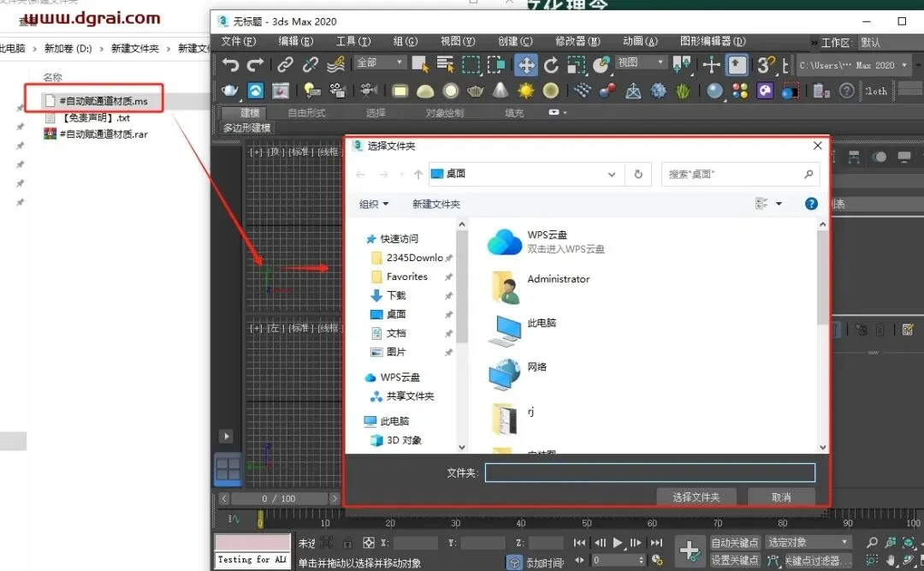Toggle the '自动关键点' auto key button

click(734, 543)
